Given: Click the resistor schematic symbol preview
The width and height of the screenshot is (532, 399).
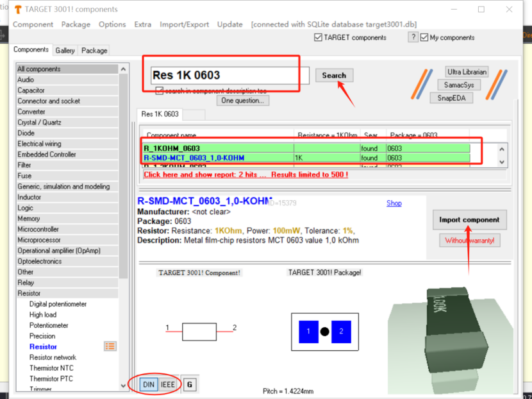Looking at the screenshot, I should coord(199,332).
